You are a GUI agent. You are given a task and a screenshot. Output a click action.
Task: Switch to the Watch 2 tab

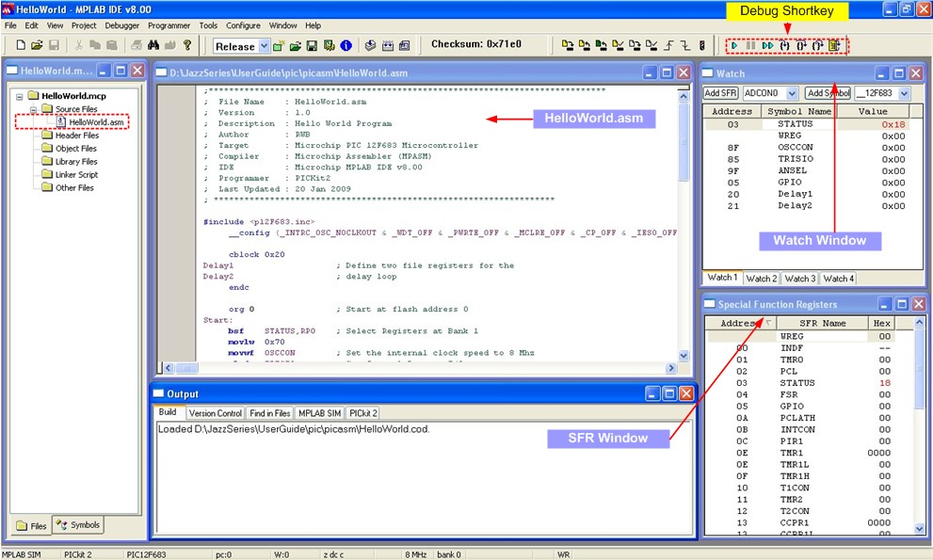point(762,278)
